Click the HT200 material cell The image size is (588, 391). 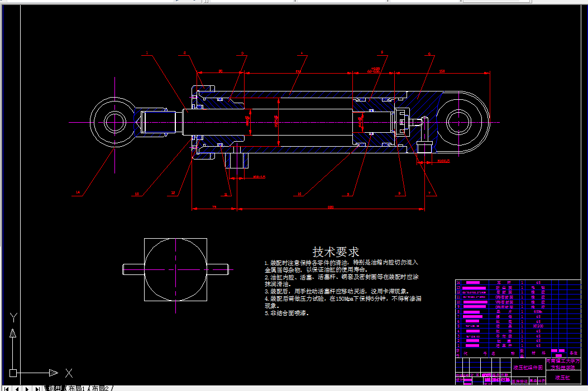click(x=538, y=326)
